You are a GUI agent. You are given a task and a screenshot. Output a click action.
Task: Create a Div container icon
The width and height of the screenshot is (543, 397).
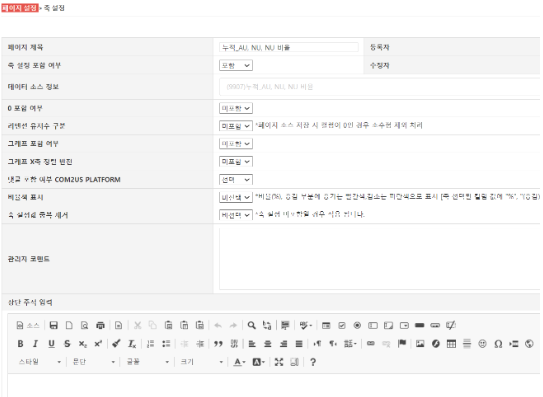pyautogui.click(x=234, y=344)
